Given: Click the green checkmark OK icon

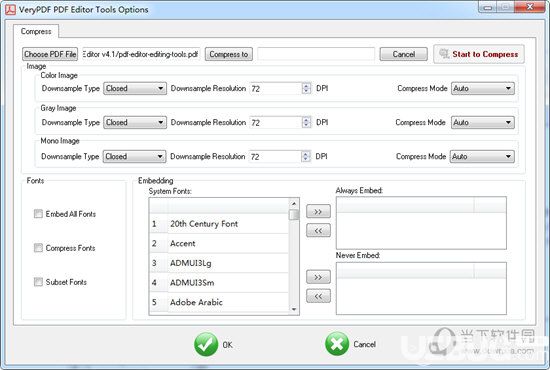Looking at the screenshot, I should click(x=206, y=344).
